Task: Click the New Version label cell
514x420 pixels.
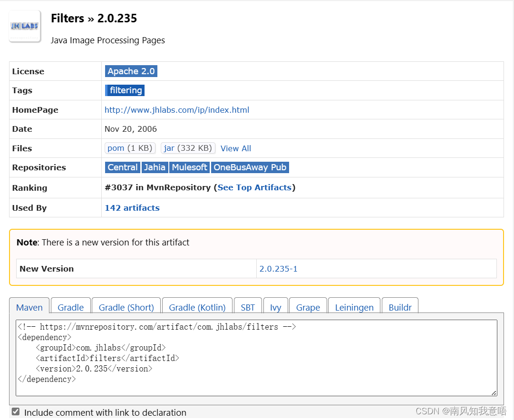Action: pos(136,269)
